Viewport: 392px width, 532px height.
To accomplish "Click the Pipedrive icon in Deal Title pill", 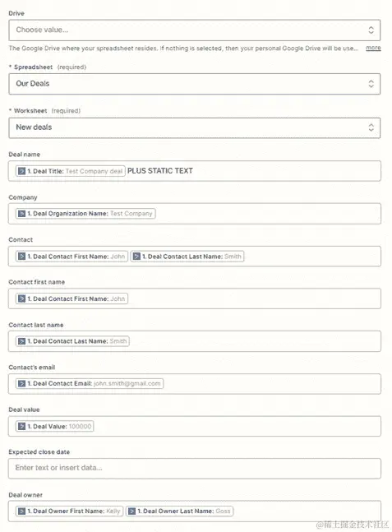I will (x=21, y=171).
